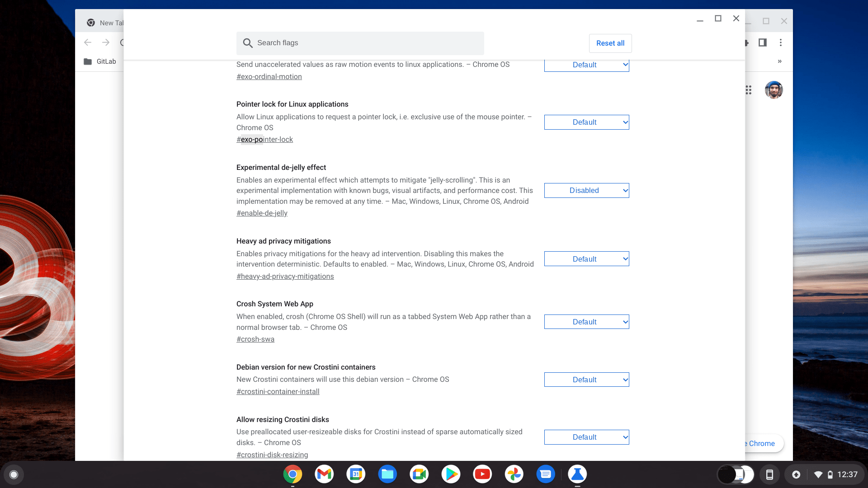Click Pointer lock for Linux applications heading
The height and width of the screenshot is (488, 868).
pyautogui.click(x=292, y=104)
